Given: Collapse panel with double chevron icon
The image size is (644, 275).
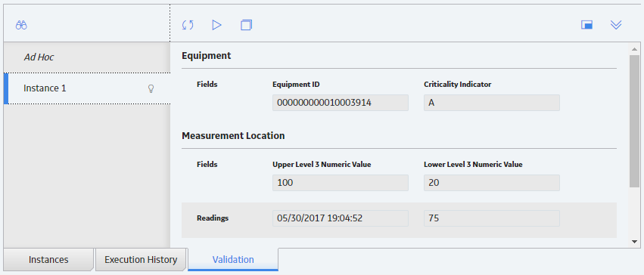Looking at the screenshot, I should (x=616, y=25).
